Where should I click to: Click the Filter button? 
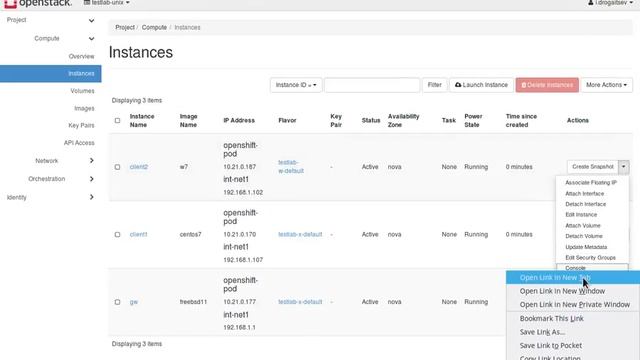click(434, 85)
